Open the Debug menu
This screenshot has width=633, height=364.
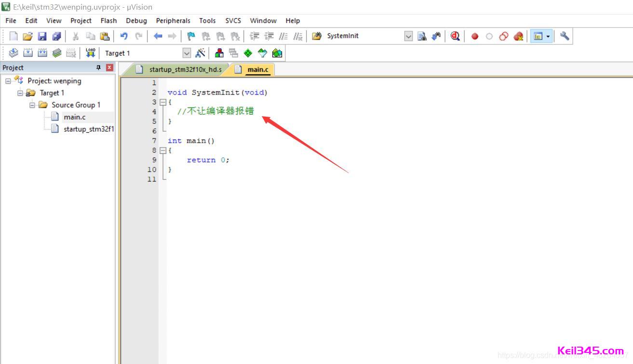[136, 21]
